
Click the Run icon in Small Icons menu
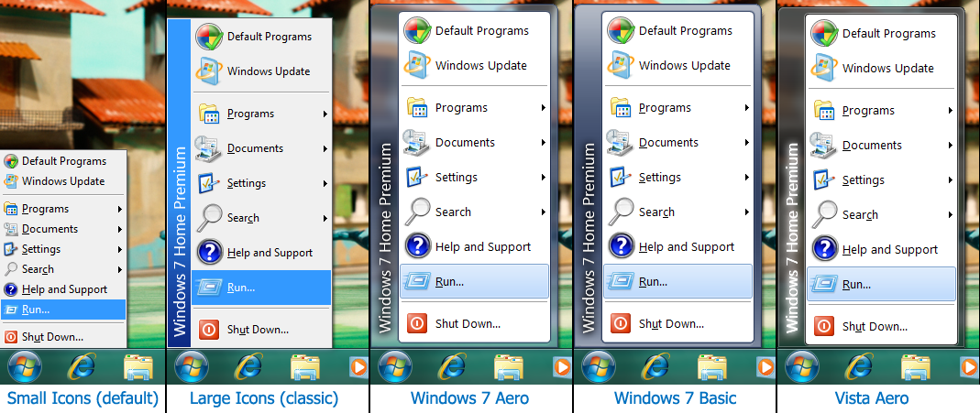[x=11, y=310]
